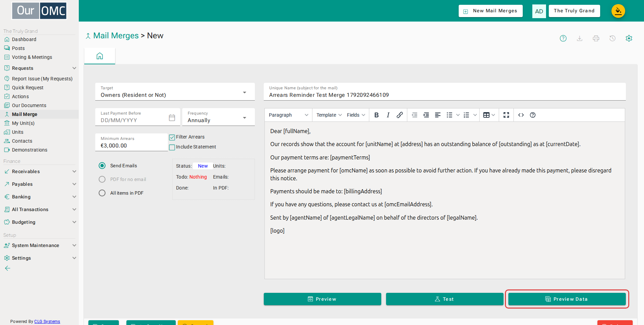The width and height of the screenshot is (644, 325).
Task: Select the home tab
Action: click(x=100, y=56)
